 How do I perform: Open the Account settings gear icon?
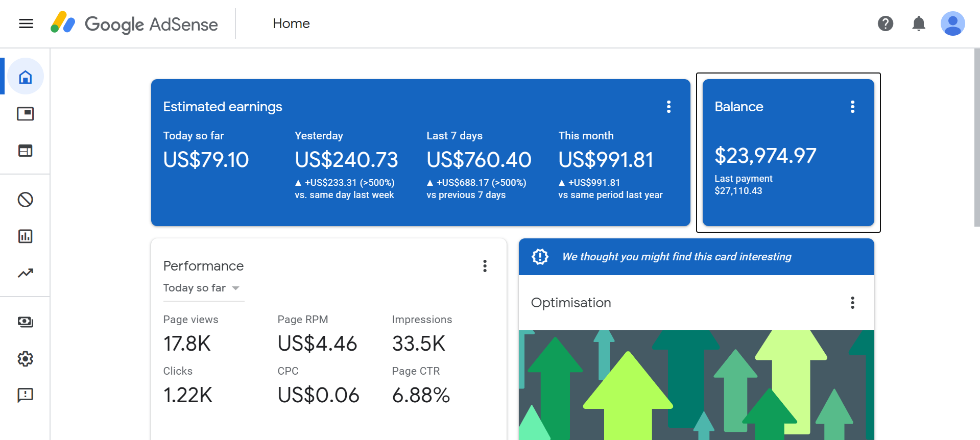pos(26,359)
